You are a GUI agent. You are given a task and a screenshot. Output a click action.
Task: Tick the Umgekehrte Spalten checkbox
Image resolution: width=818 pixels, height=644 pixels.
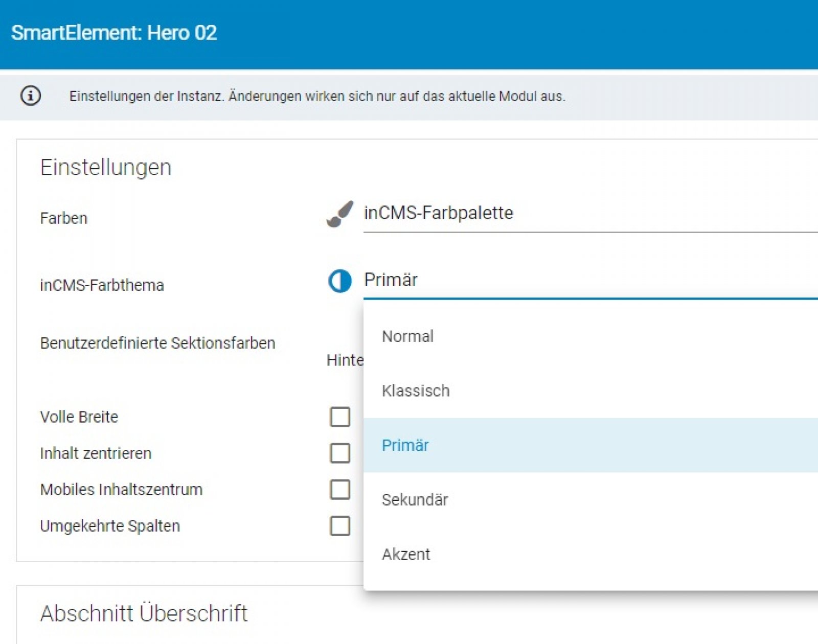[x=340, y=526]
